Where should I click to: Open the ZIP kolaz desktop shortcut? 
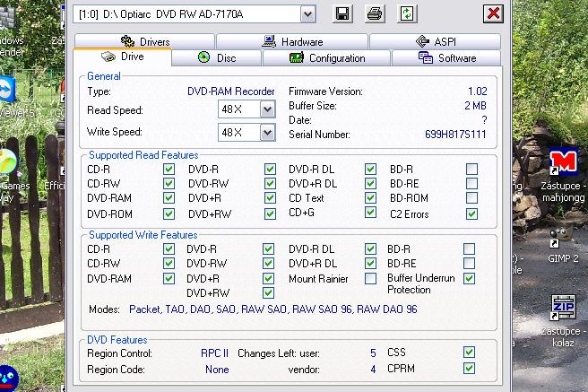tap(563, 307)
